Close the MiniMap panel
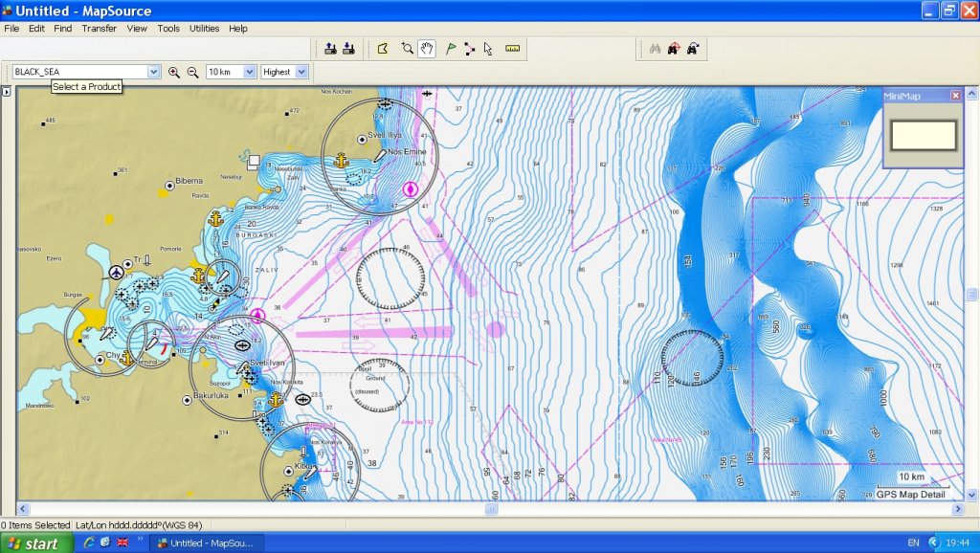This screenshot has width=980, height=553. coord(955,95)
